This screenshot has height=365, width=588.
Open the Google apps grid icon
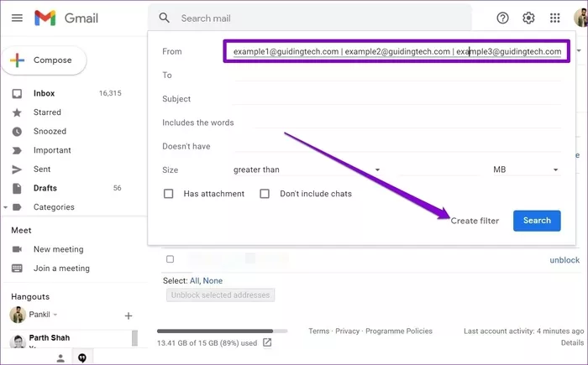point(554,18)
